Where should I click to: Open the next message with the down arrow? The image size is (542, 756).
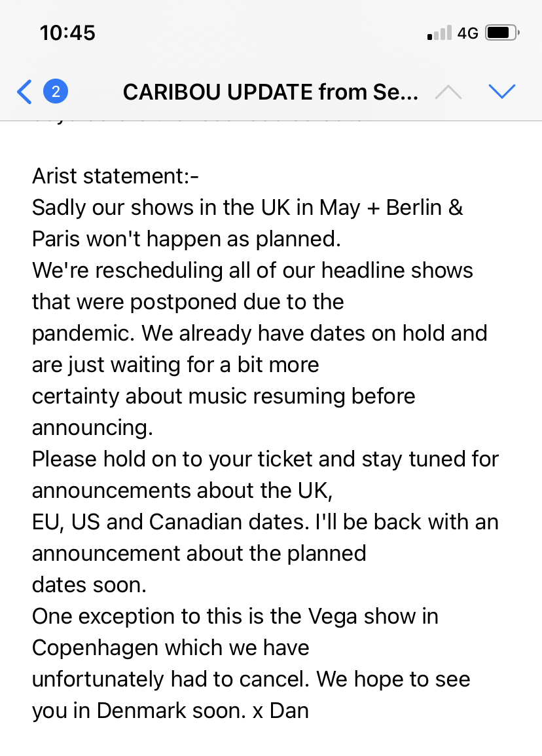501,92
